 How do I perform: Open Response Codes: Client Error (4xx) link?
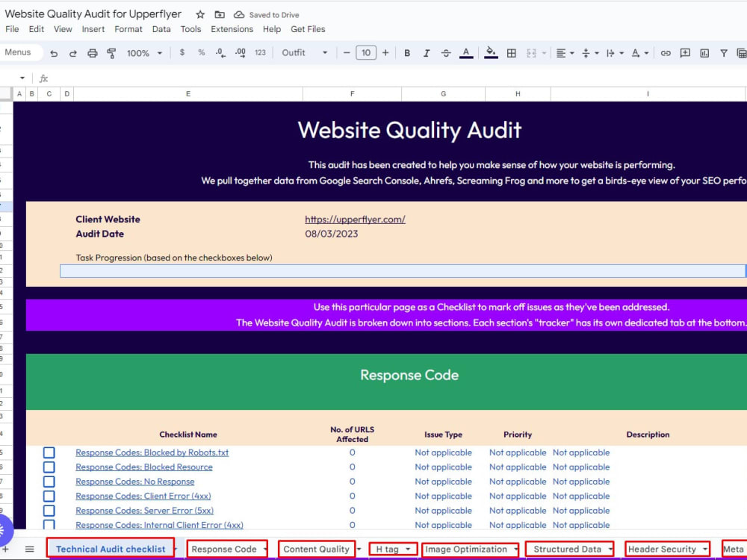(143, 497)
